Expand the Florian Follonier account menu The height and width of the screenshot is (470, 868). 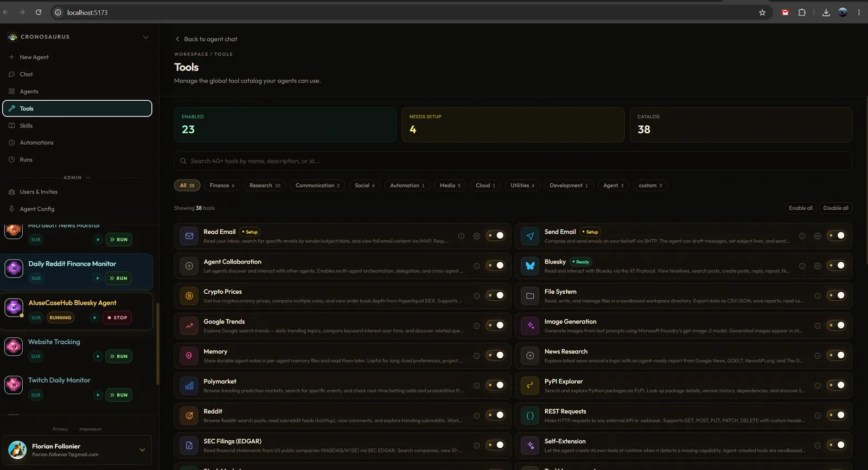tap(142, 450)
